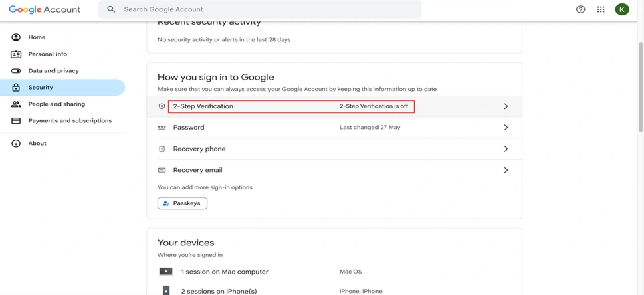The image size is (644, 295).
Task: Click the Payments card icon
Action: (x=16, y=121)
